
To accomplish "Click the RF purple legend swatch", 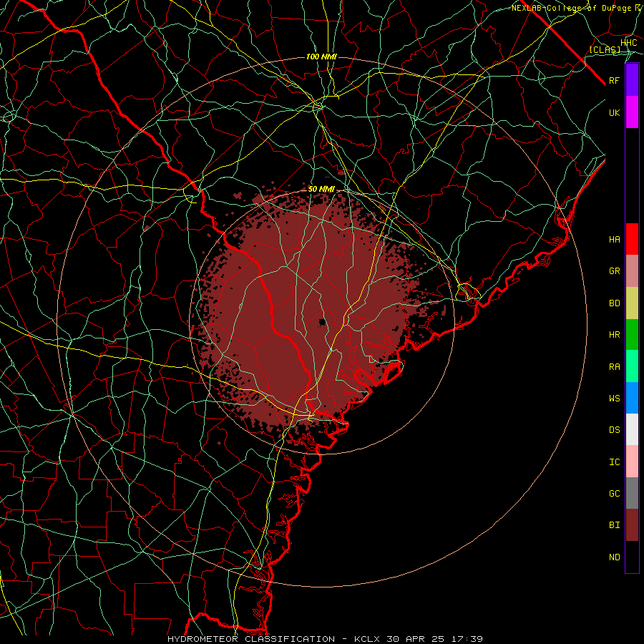I will (632, 80).
